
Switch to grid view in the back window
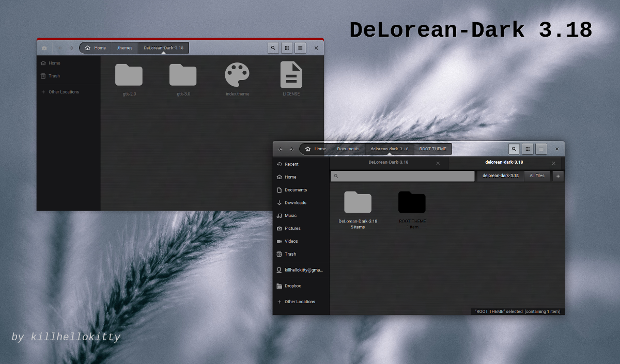(287, 48)
